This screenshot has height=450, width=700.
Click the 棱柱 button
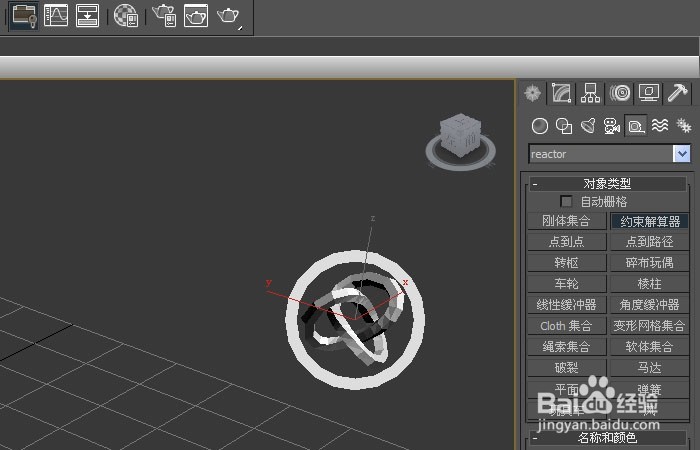(650, 284)
